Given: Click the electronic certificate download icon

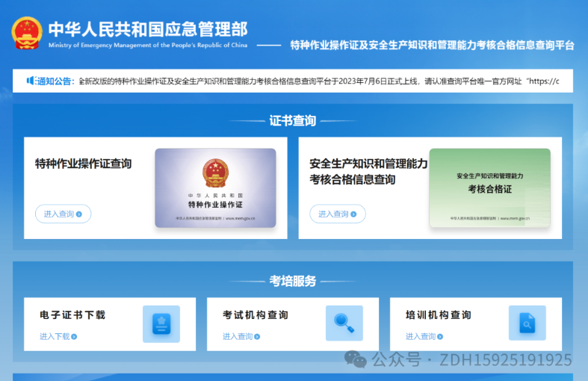Looking at the screenshot, I should [x=161, y=323].
